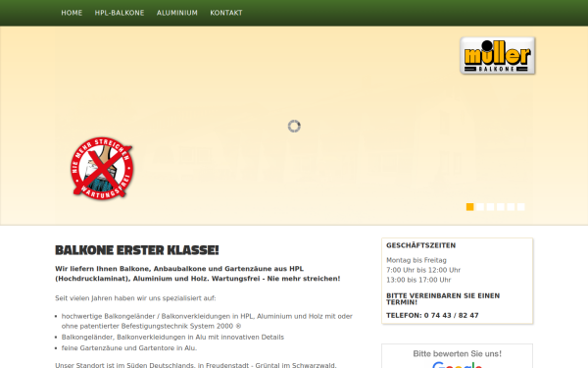Click 'Montag bis Freitag' text
The height and width of the screenshot is (368, 588).
coord(416,260)
